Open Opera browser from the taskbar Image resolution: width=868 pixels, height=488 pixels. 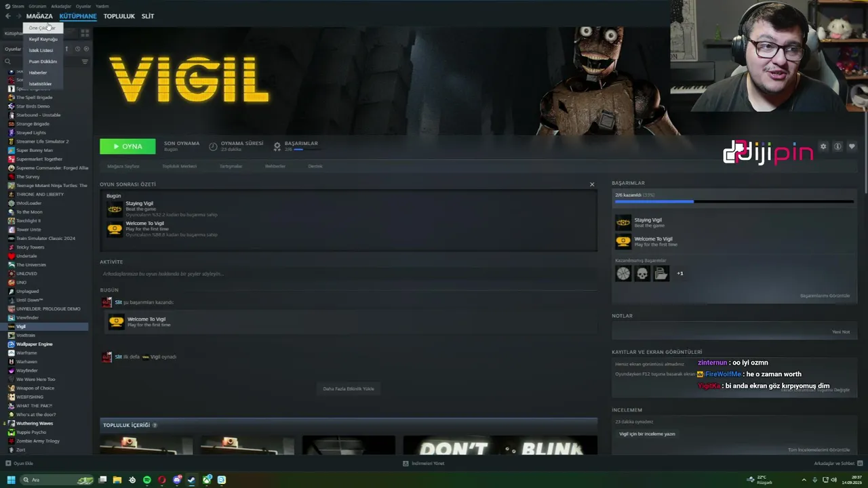coord(162,480)
